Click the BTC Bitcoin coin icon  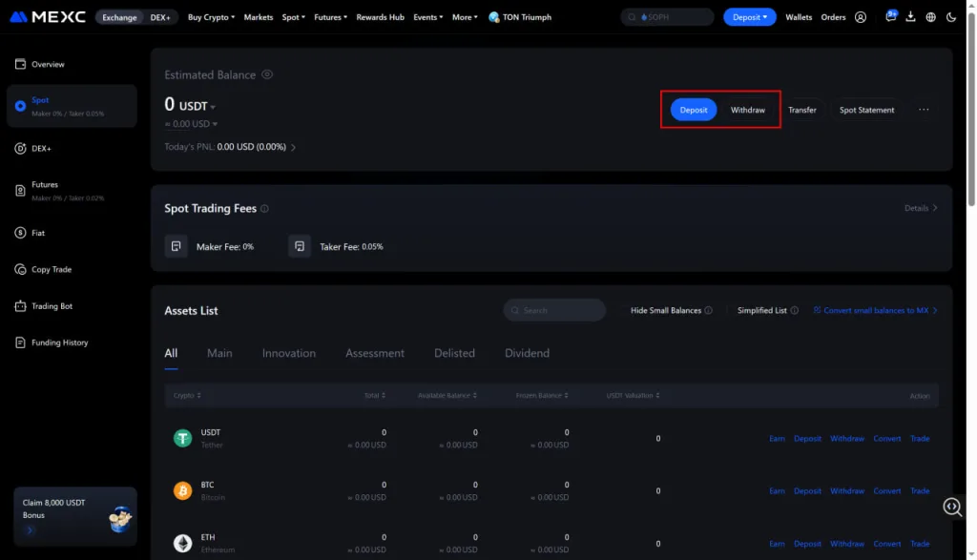pos(182,491)
